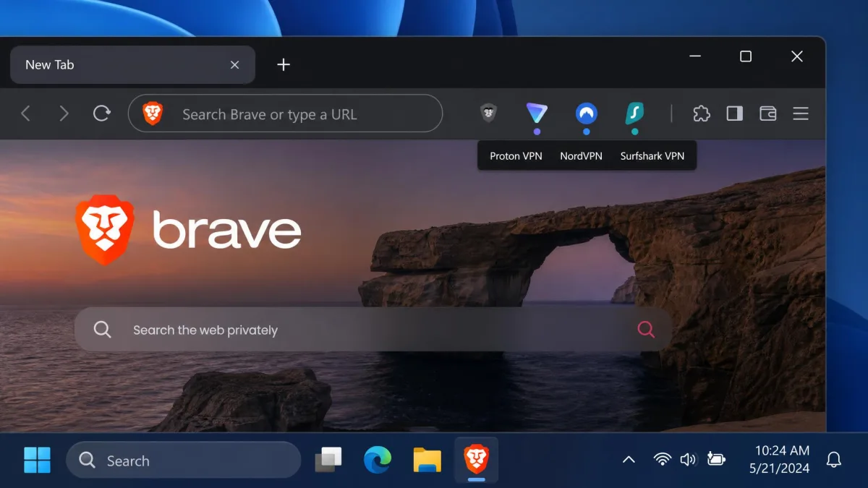
Task: Go forward using the forward arrow
Action: point(64,114)
